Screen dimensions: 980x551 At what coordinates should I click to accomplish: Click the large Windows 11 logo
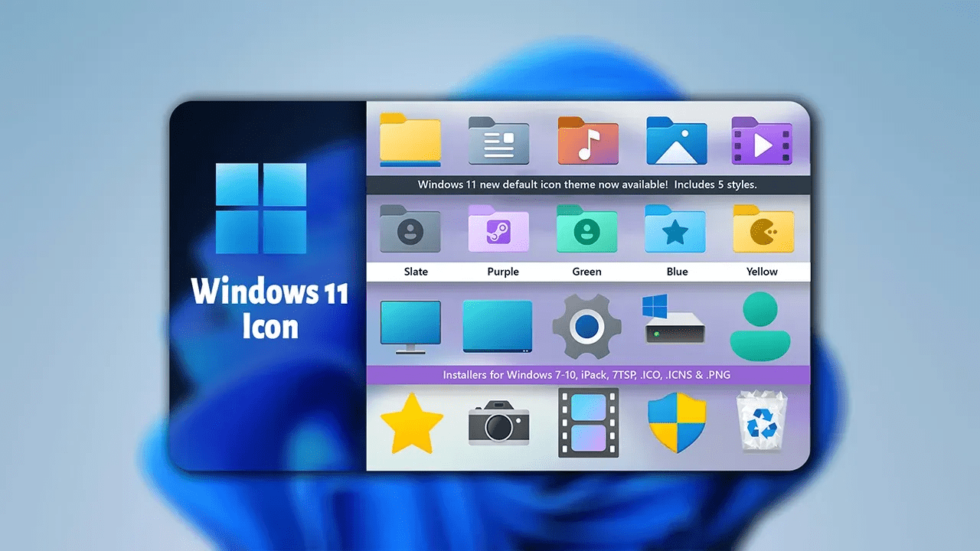(261, 208)
